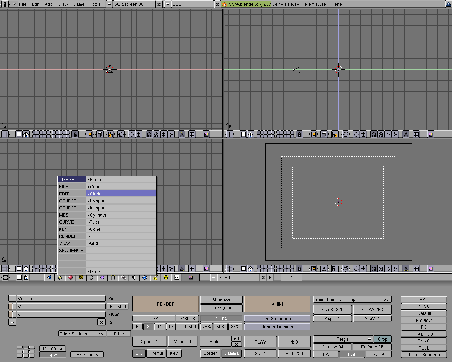The width and height of the screenshot is (452, 362).
Task: Click OpenGL render icon in top-right viewport header
Action: click(x=431, y=134)
